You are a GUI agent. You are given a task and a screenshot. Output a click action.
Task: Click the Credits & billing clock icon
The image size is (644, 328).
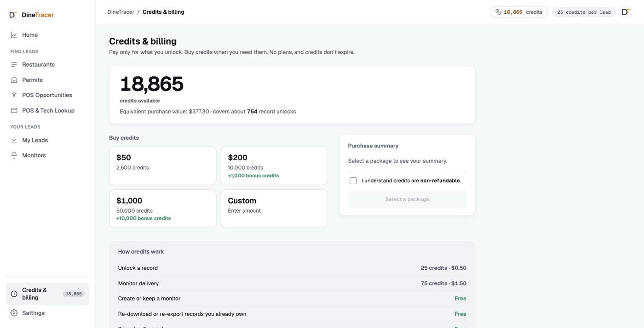(14, 294)
